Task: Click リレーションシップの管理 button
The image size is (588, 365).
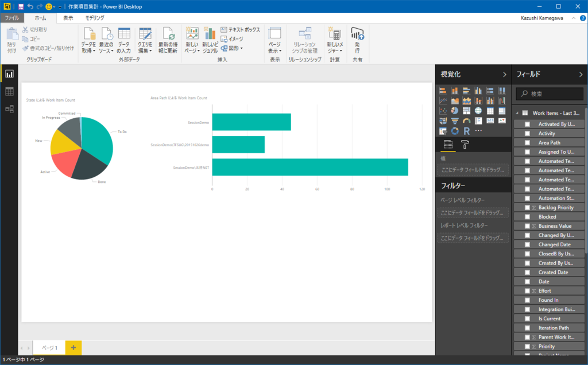Action: (305, 40)
